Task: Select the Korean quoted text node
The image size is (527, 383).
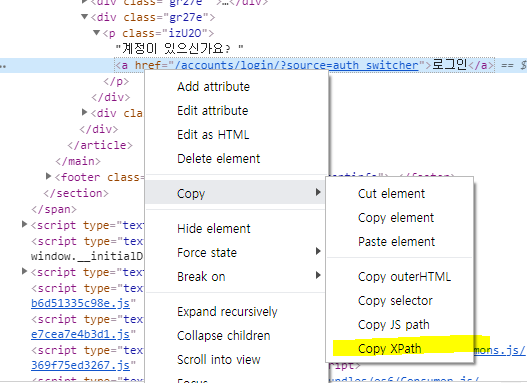Action: [x=179, y=49]
